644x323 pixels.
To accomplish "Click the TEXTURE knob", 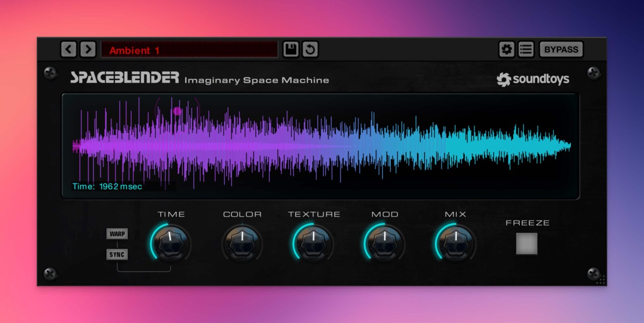I will pos(313,243).
